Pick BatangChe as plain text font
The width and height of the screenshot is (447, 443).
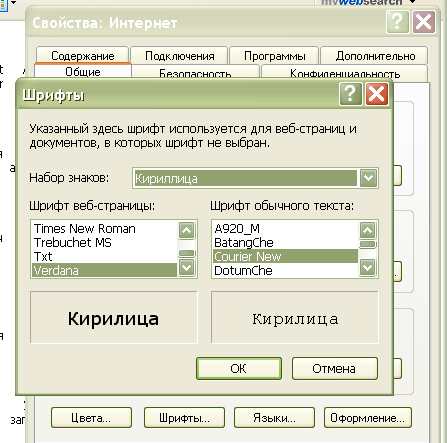click(x=244, y=243)
